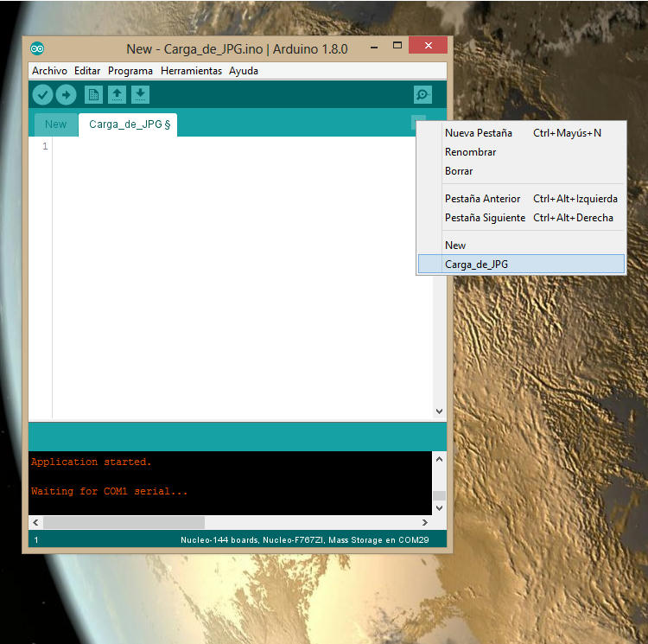Click the console scroll down arrow
648x644 pixels.
(439, 508)
